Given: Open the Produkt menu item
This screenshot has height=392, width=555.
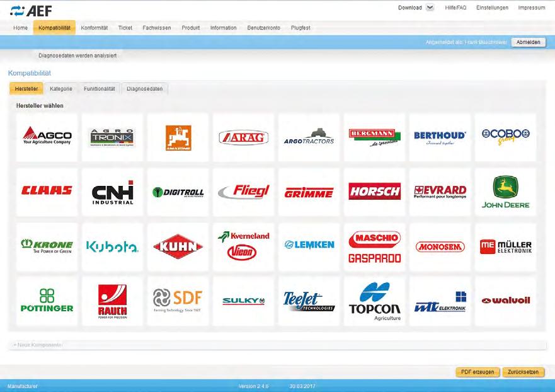Looking at the screenshot, I should click(190, 28).
